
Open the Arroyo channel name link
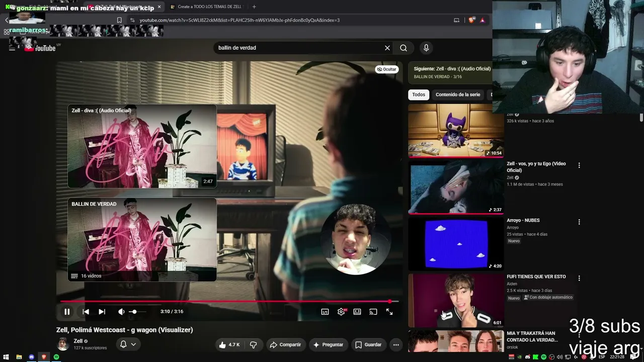(513, 228)
